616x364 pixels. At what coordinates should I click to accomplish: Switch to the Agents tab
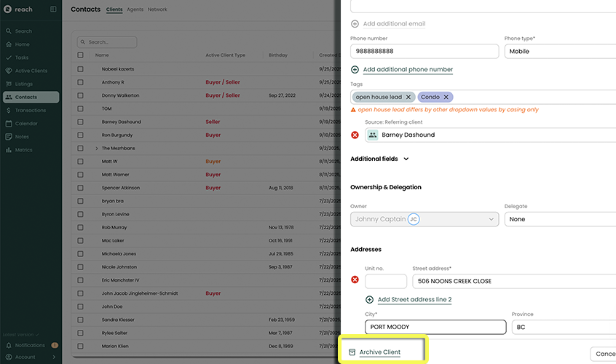click(135, 9)
